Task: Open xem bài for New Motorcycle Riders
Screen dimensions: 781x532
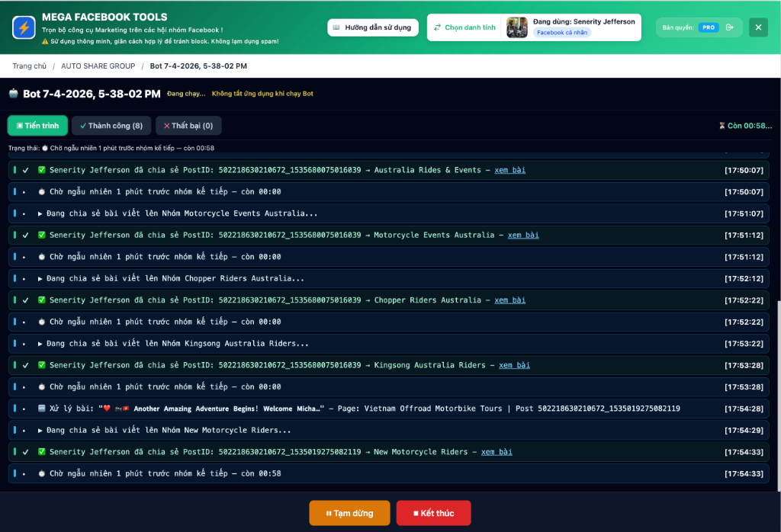Action: (x=497, y=452)
